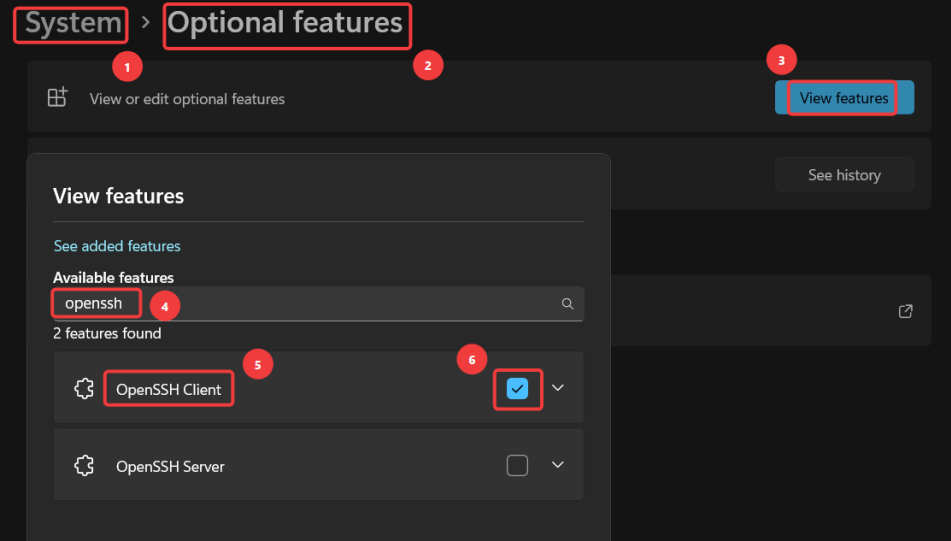Click the Optional features breadcrumb title
This screenshot has width=951, height=541.
[x=285, y=24]
